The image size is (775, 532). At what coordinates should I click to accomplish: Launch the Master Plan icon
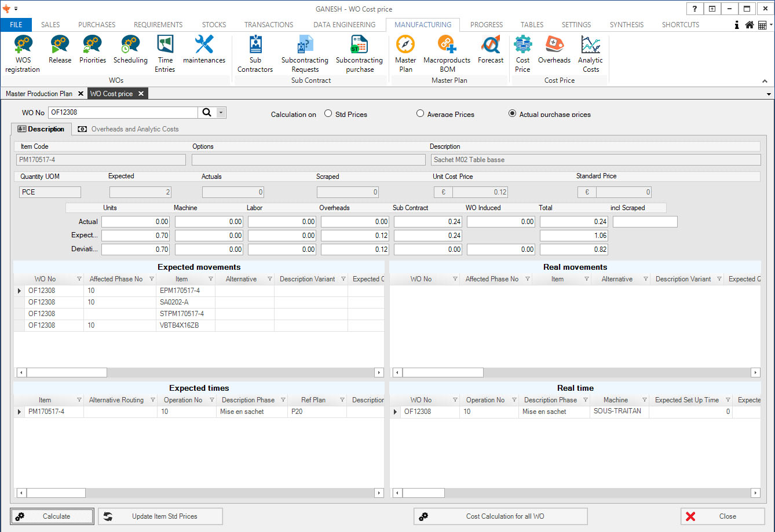(405, 54)
